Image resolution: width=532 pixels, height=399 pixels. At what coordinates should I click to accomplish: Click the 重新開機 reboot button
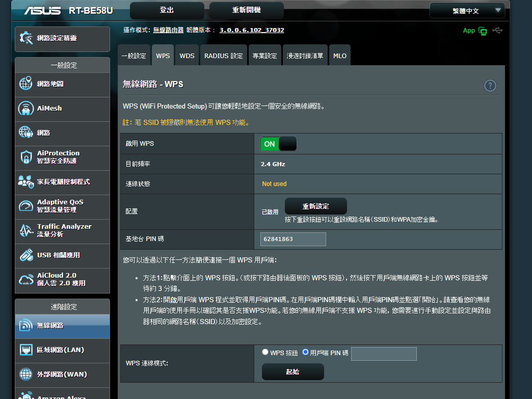tap(246, 10)
